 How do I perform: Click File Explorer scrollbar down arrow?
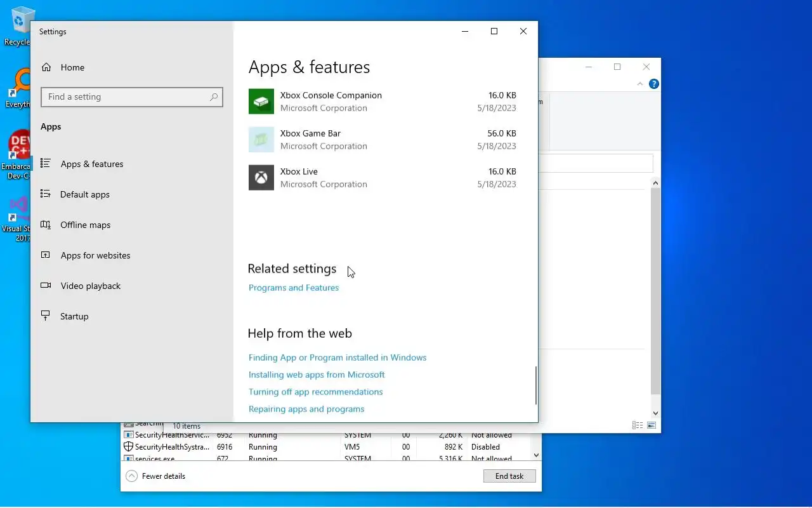pyautogui.click(x=655, y=413)
